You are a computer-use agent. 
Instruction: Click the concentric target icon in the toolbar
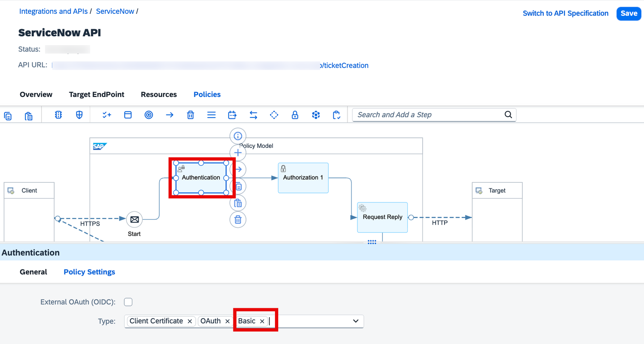point(149,115)
